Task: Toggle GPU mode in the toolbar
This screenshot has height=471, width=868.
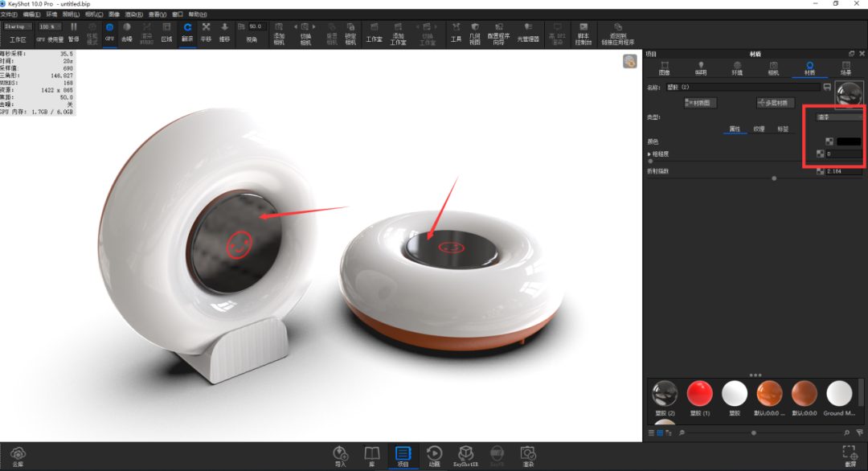Action: pos(109,32)
